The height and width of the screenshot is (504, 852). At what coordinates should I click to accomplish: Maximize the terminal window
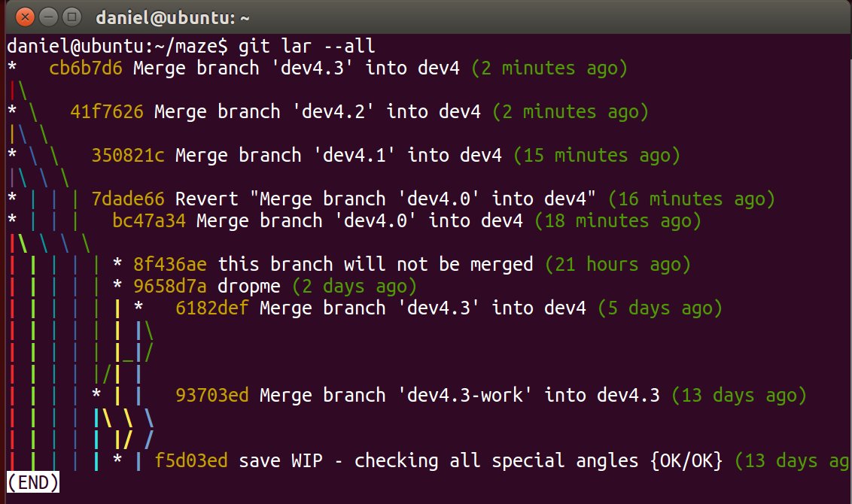pos(72,17)
